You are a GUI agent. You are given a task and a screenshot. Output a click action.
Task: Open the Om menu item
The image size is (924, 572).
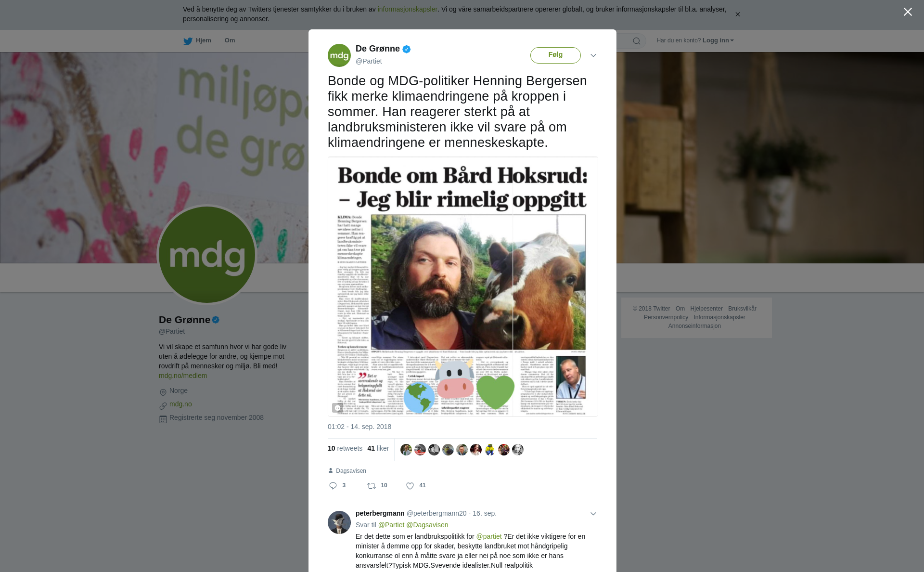click(x=230, y=40)
